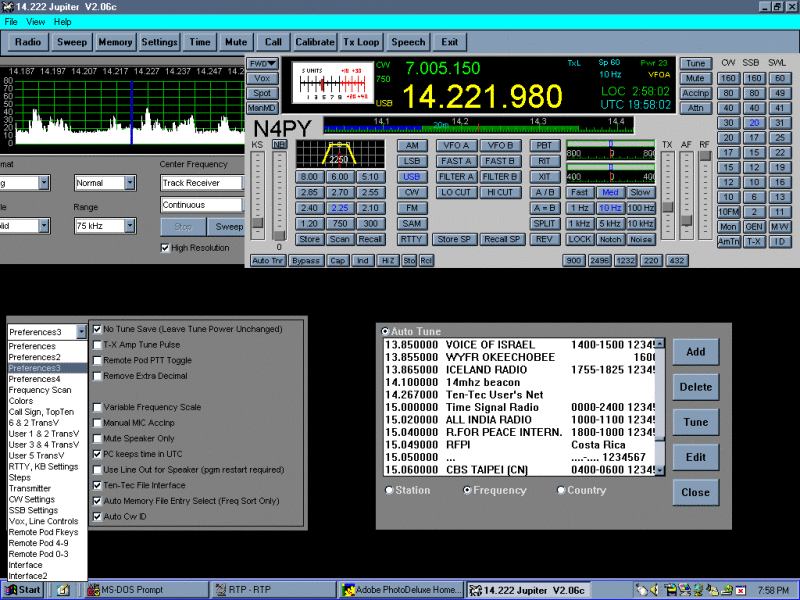
Task: Select the Station sort radio button
Action: click(389, 490)
